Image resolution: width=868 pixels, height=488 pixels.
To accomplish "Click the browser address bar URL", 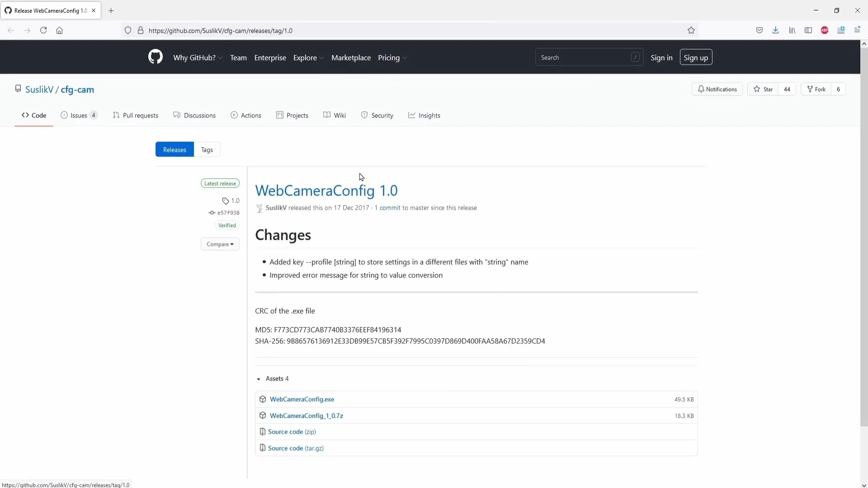I will coord(221,30).
